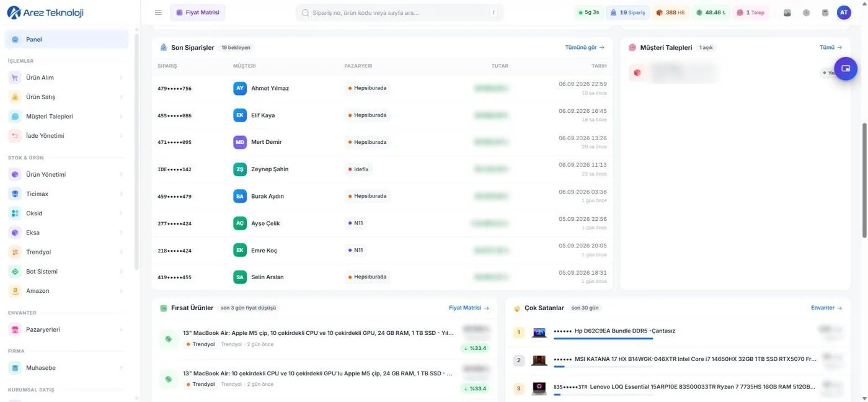Viewport: 868px width, 402px height.
Task: Click the image icon in the top bar
Action: coord(787,12)
